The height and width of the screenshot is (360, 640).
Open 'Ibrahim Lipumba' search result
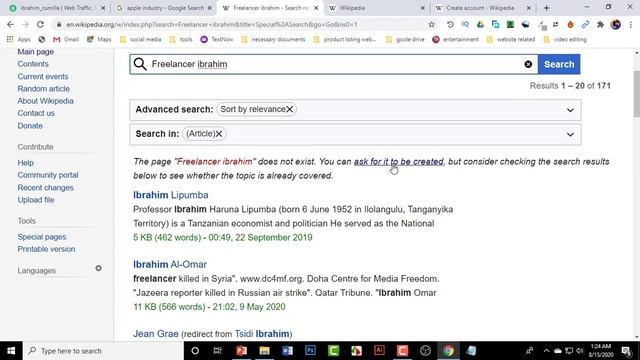(171, 195)
